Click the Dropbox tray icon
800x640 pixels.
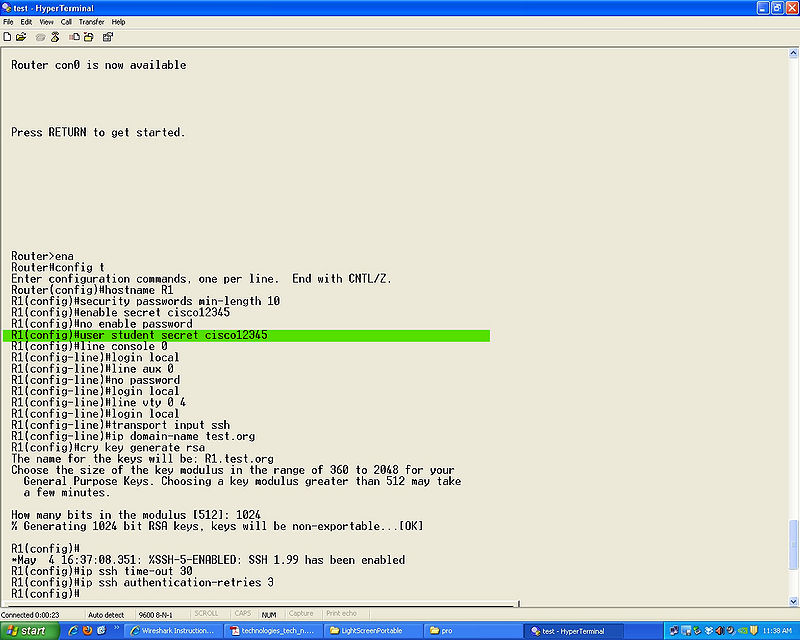[x=709, y=631]
